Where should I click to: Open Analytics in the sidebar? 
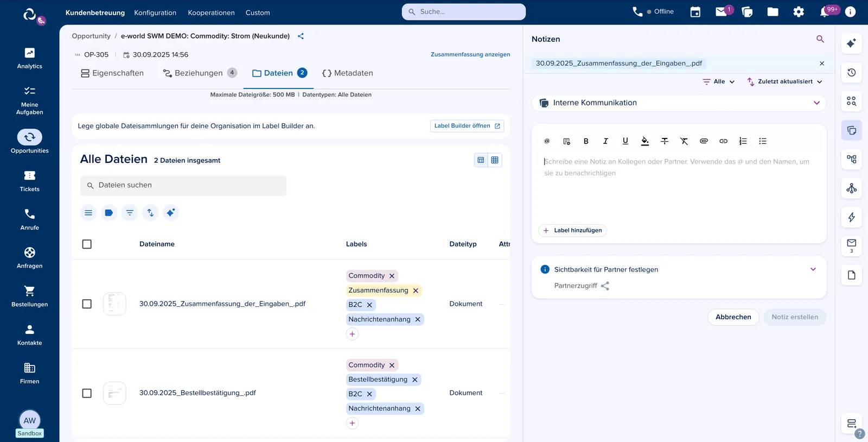[29, 59]
